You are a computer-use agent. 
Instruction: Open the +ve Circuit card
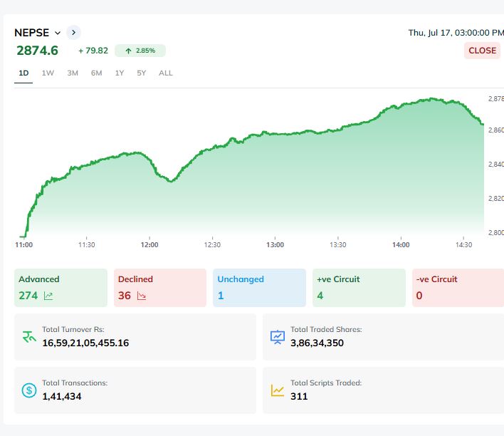tap(358, 288)
